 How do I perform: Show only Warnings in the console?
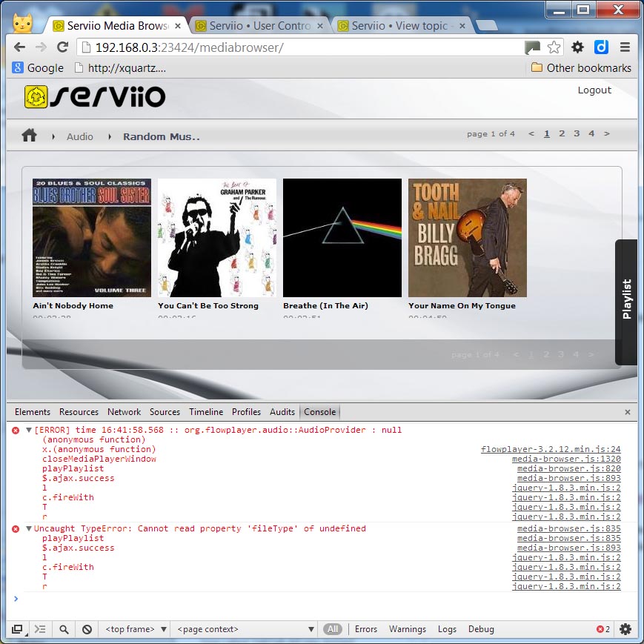pyautogui.click(x=407, y=628)
